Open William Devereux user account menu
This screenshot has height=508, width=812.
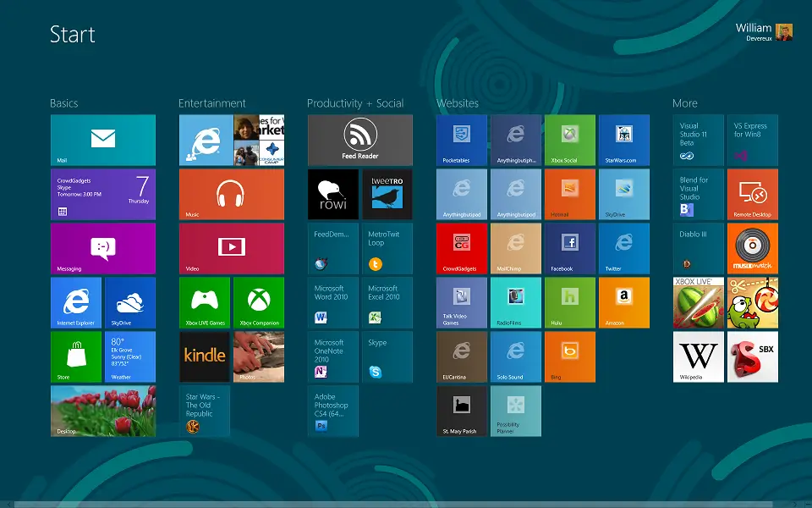764,31
